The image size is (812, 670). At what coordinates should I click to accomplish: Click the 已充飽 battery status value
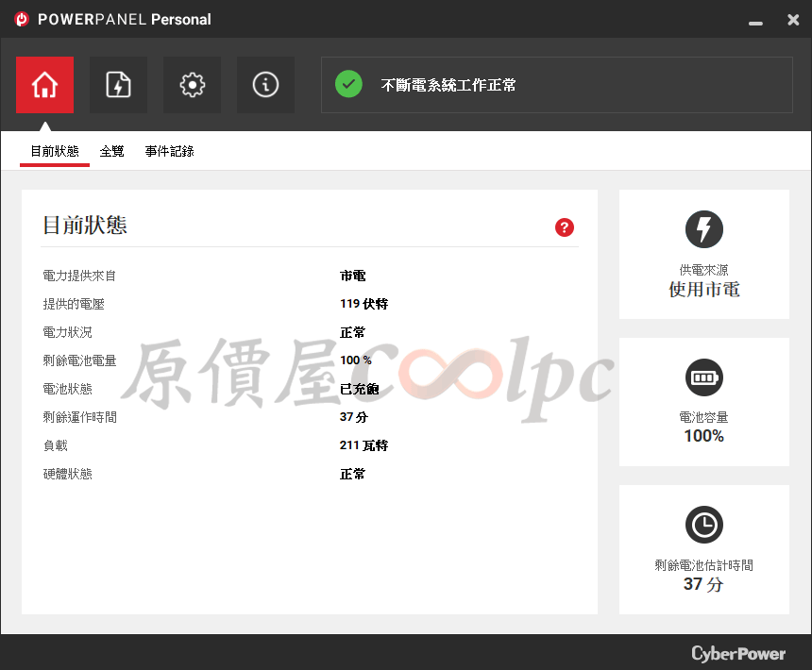point(360,389)
